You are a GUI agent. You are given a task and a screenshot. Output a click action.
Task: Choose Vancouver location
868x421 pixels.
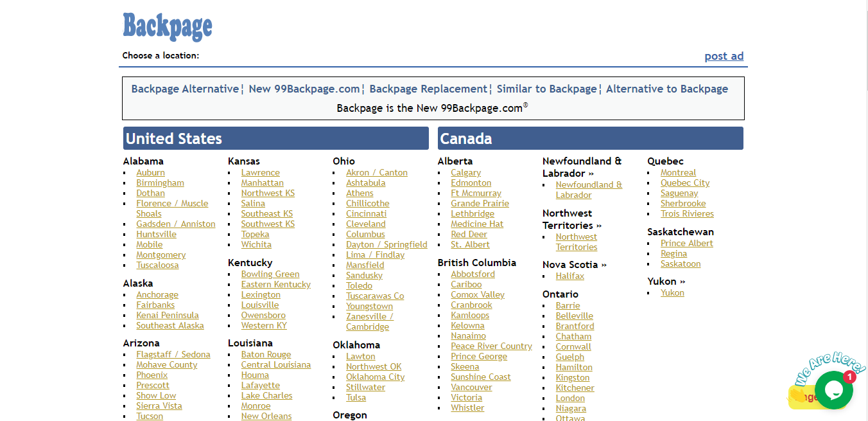(x=471, y=388)
